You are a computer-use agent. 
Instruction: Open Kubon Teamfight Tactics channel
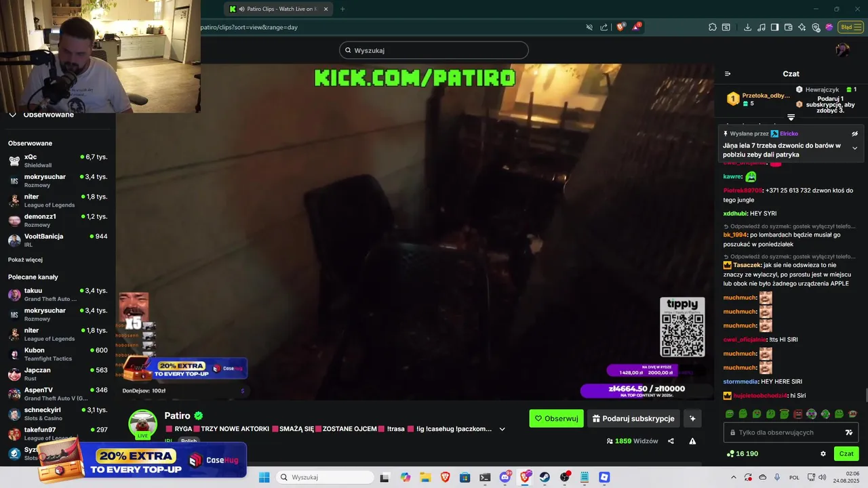coord(58,354)
